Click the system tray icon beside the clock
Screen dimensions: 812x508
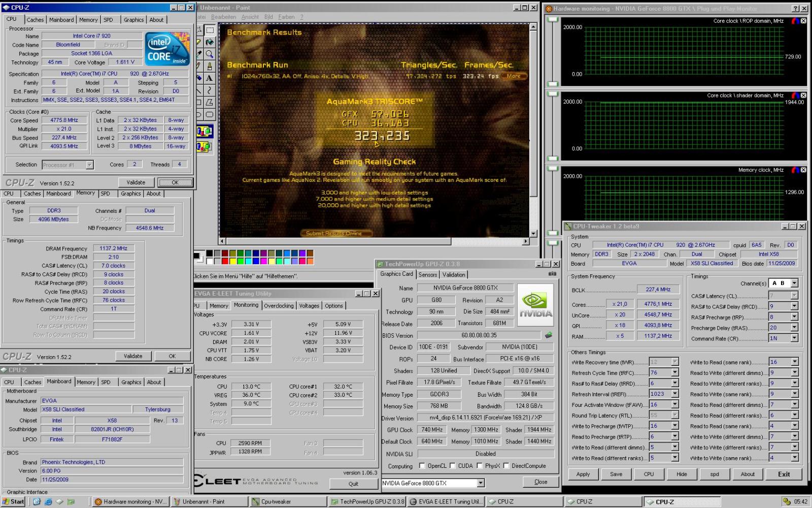[x=786, y=501]
